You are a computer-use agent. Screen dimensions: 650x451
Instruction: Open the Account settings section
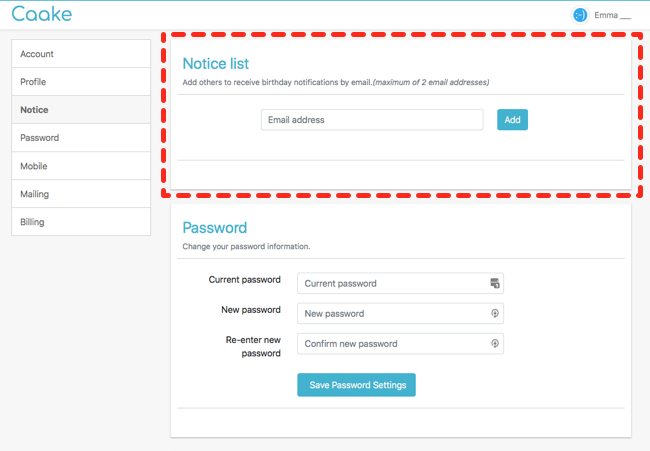(81, 54)
